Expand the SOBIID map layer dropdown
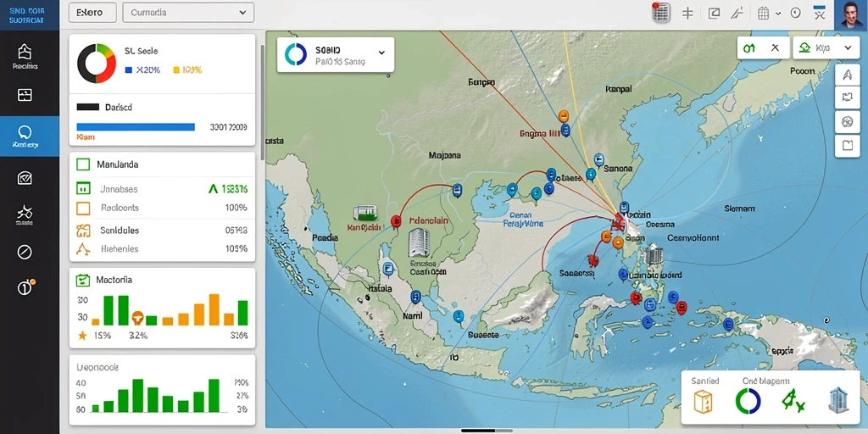 (336, 55)
